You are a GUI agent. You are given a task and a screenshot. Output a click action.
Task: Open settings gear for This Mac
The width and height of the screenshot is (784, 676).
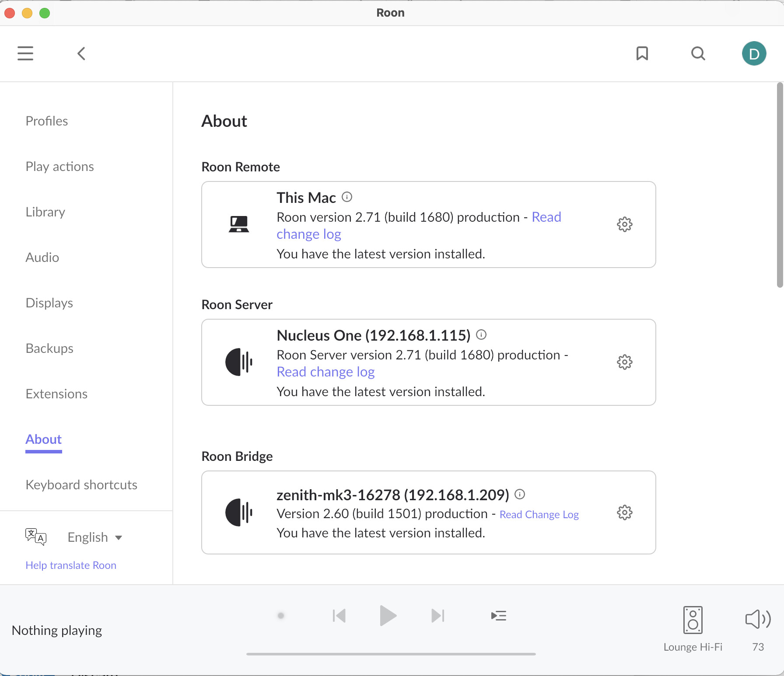625,224
